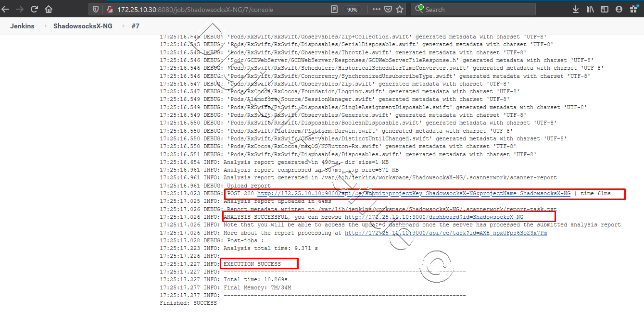Click inside the browser search field
The width and height of the screenshot is (644, 312).
pos(476,9)
